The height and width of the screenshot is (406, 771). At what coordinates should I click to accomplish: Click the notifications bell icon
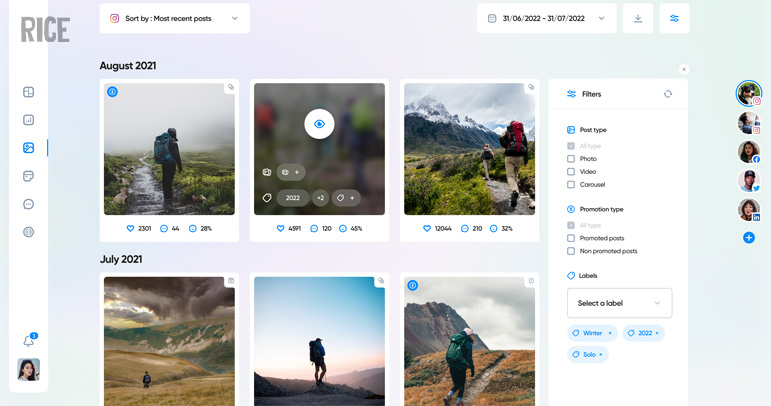[x=29, y=341]
